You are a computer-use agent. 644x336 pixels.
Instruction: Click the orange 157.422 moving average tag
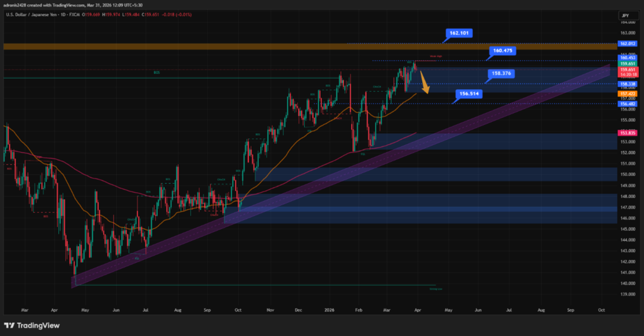click(628, 94)
